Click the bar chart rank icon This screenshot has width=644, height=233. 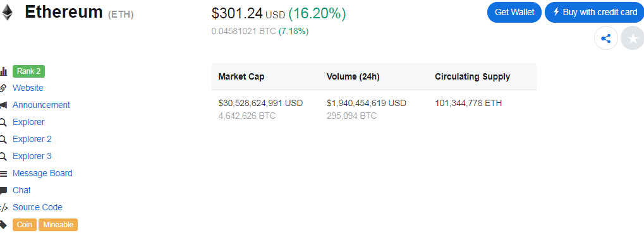click(3, 71)
